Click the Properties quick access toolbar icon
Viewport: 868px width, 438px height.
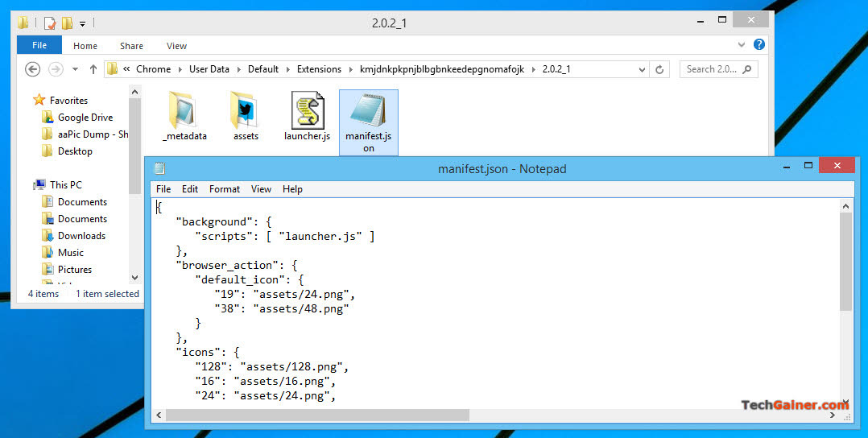click(x=50, y=23)
